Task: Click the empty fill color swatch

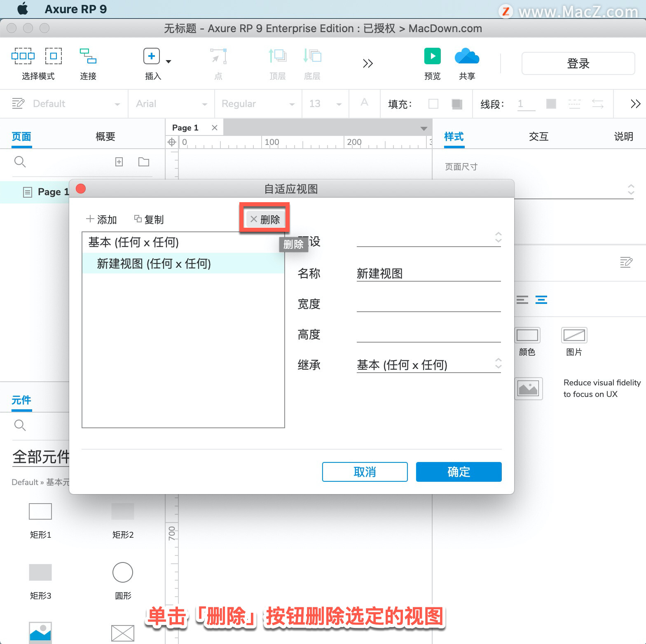Action: coord(433,104)
